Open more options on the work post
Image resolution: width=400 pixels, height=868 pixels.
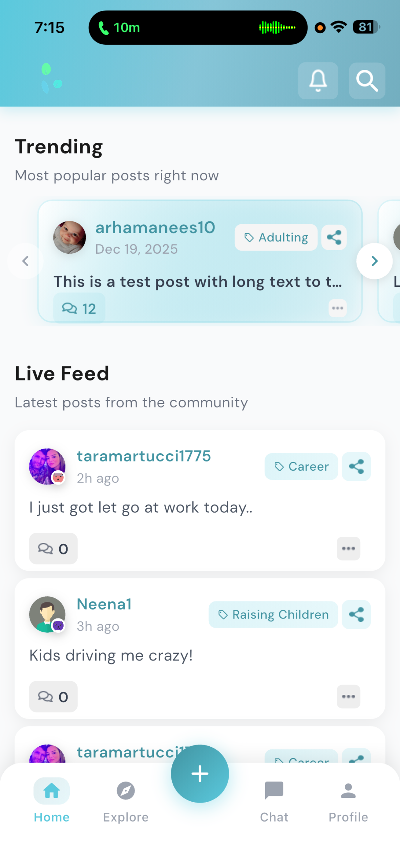pos(348,548)
